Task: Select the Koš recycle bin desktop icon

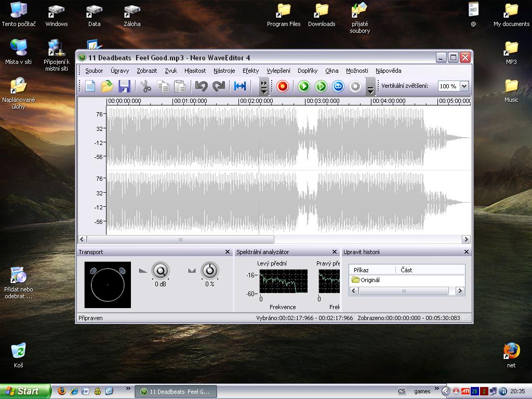Action: pos(19,355)
